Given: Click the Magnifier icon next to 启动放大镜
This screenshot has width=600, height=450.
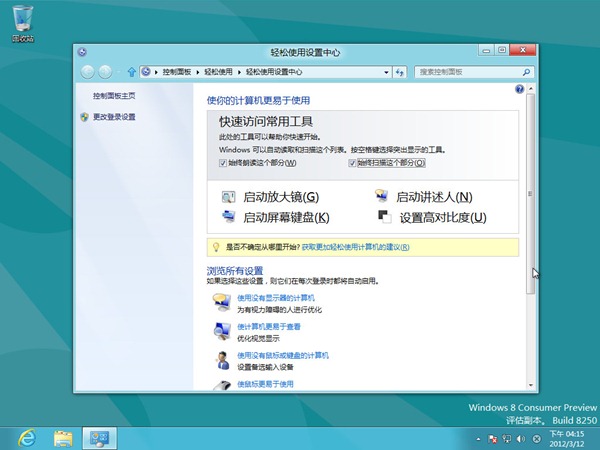Looking at the screenshot, I should (228, 197).
